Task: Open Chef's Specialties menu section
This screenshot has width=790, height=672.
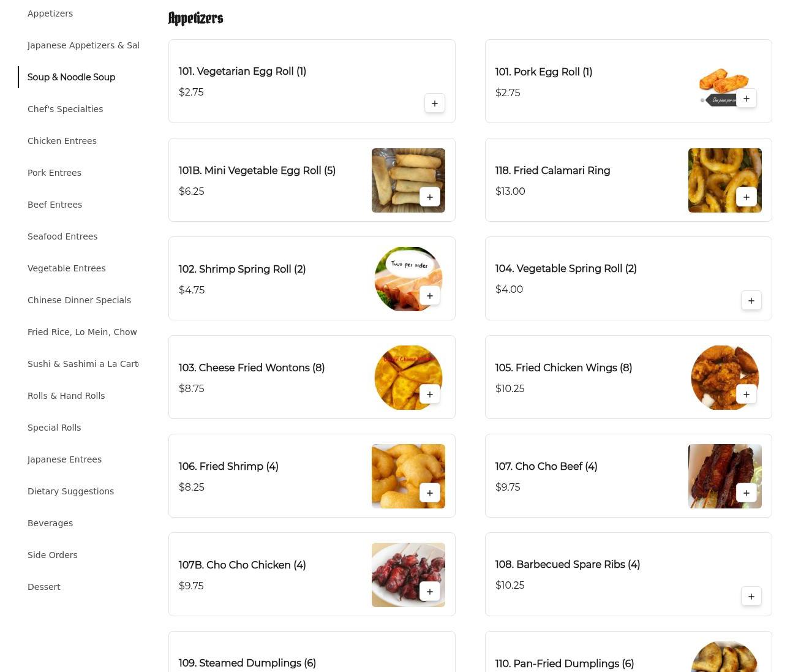Action: tap(65, 109)
